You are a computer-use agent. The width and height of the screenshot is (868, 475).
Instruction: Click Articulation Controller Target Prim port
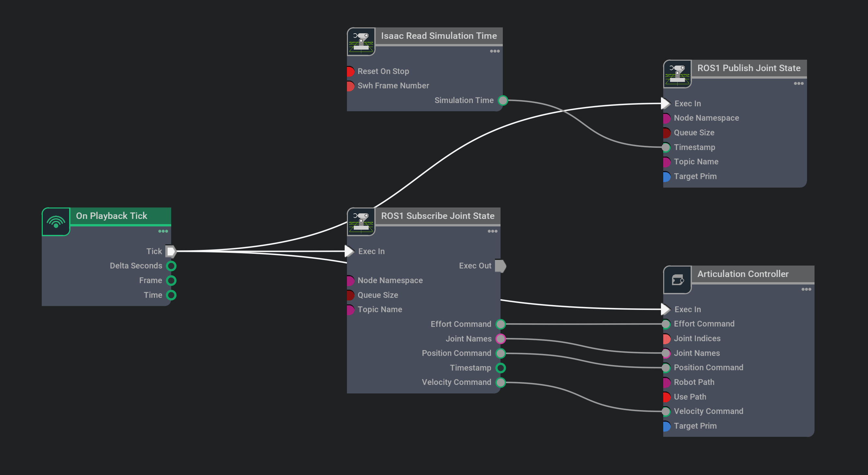[x=666, y=426]
